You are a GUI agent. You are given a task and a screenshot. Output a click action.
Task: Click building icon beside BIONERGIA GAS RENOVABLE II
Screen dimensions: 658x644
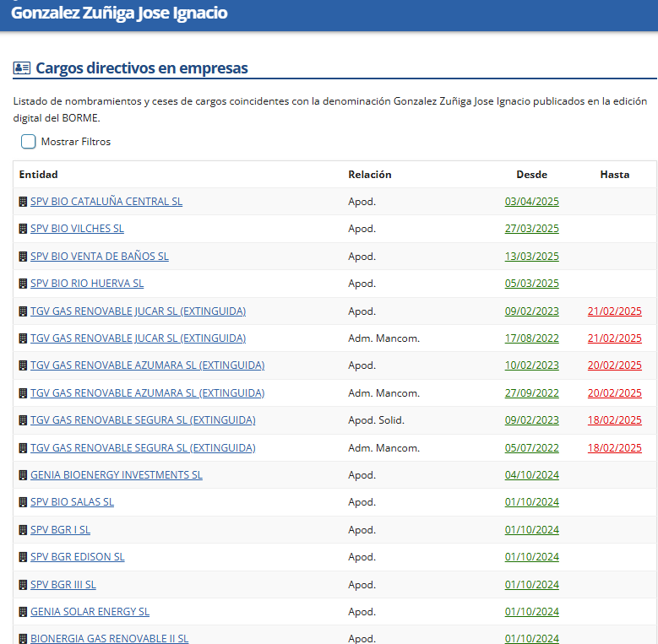23,639
